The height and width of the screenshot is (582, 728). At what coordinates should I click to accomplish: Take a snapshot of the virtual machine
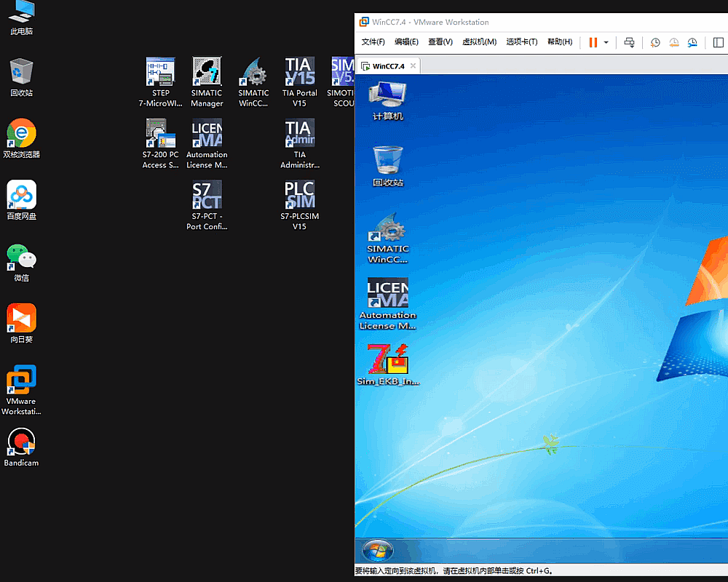coord(655,42)
